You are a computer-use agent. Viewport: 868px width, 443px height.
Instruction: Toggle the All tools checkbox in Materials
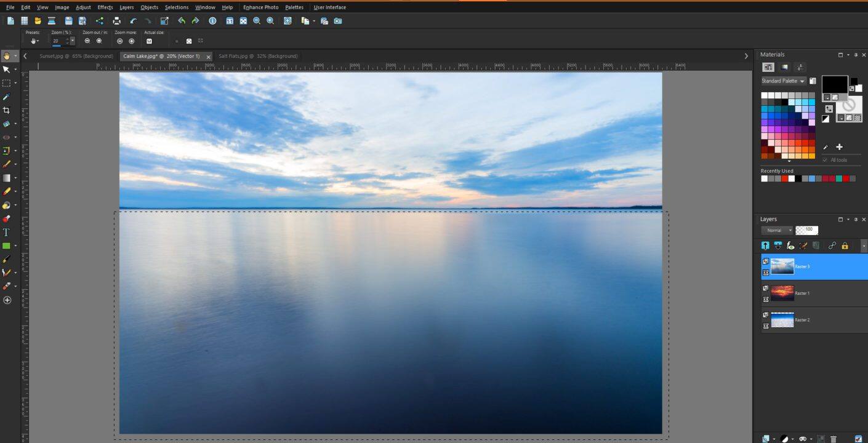point(825,160)
